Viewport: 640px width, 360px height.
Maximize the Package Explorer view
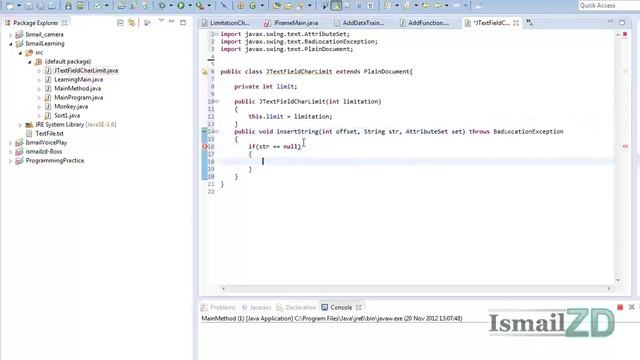183,23
